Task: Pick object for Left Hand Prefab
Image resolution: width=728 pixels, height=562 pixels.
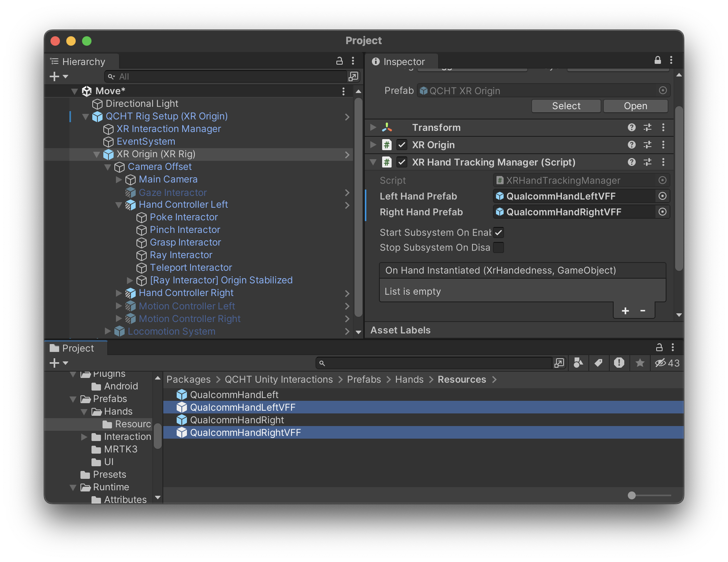Action: point(663,196)
